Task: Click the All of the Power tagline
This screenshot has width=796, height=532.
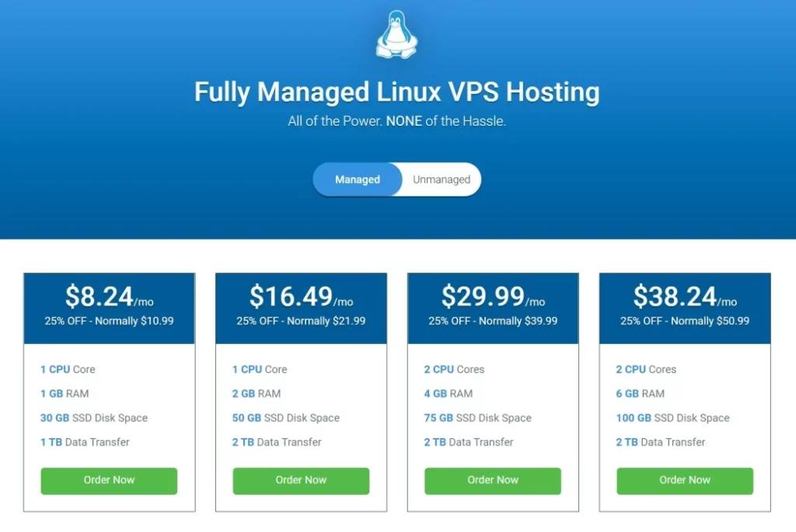Action: 397,121
